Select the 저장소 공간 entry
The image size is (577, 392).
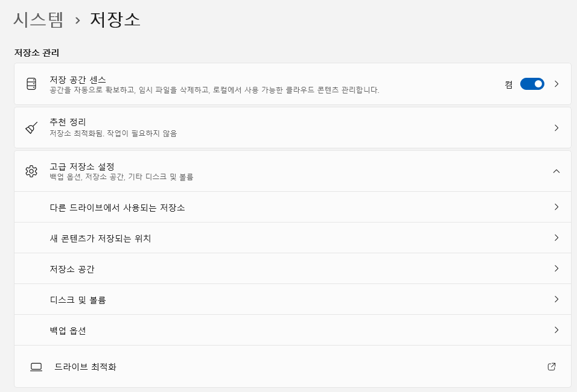(72, 269)
